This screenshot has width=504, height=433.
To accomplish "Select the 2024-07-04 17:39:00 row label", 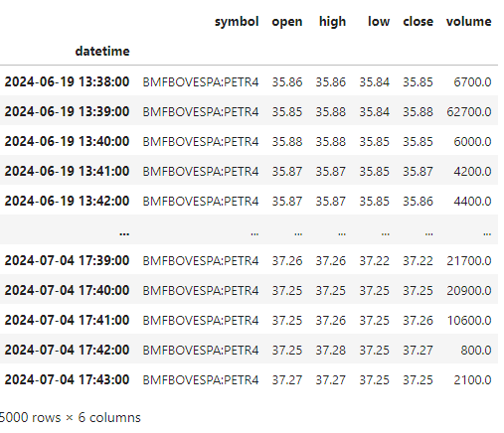I will tap(67, 260).
